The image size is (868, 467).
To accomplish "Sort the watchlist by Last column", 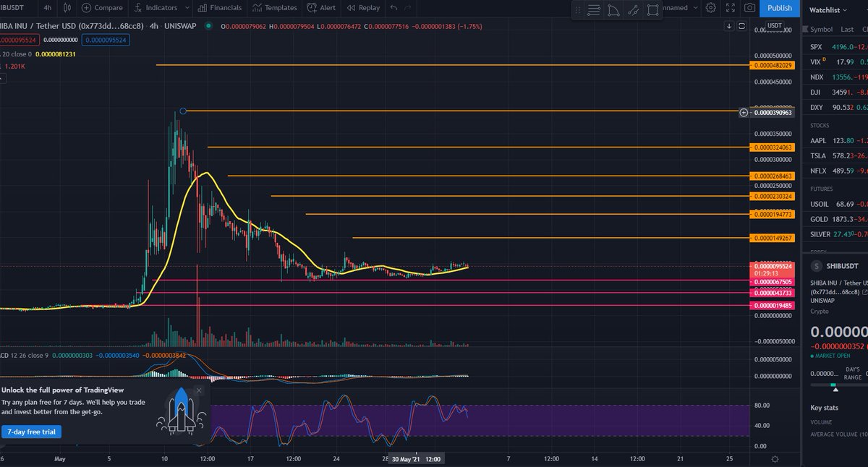I will coord(847,30).
